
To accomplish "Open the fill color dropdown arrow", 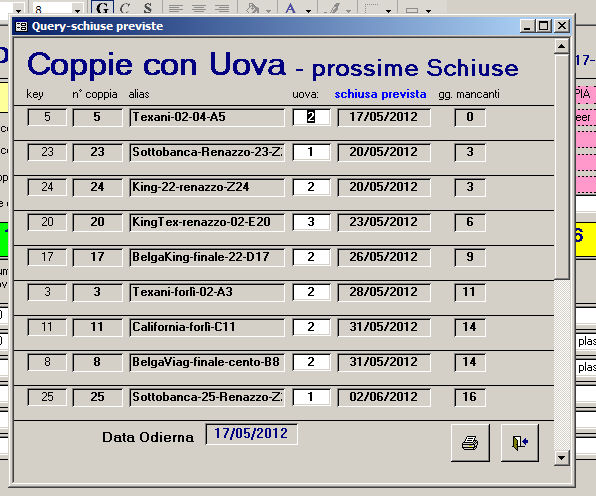I will pos(268,11).
